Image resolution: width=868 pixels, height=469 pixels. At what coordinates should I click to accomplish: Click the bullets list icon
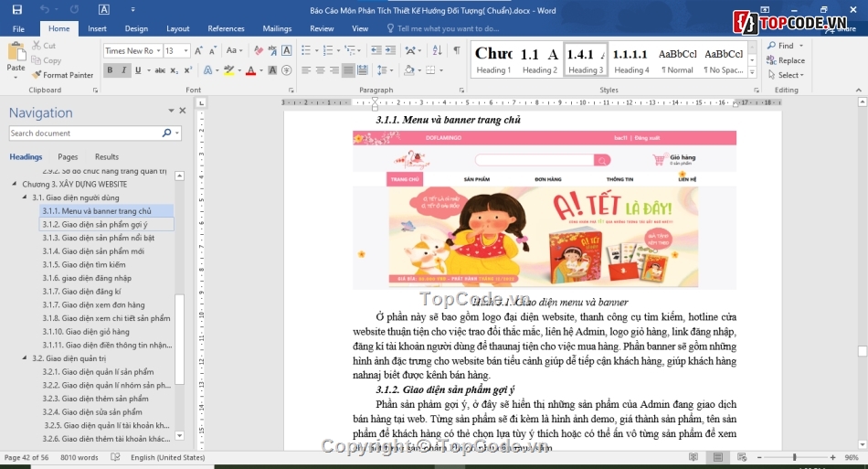[307, 50]
